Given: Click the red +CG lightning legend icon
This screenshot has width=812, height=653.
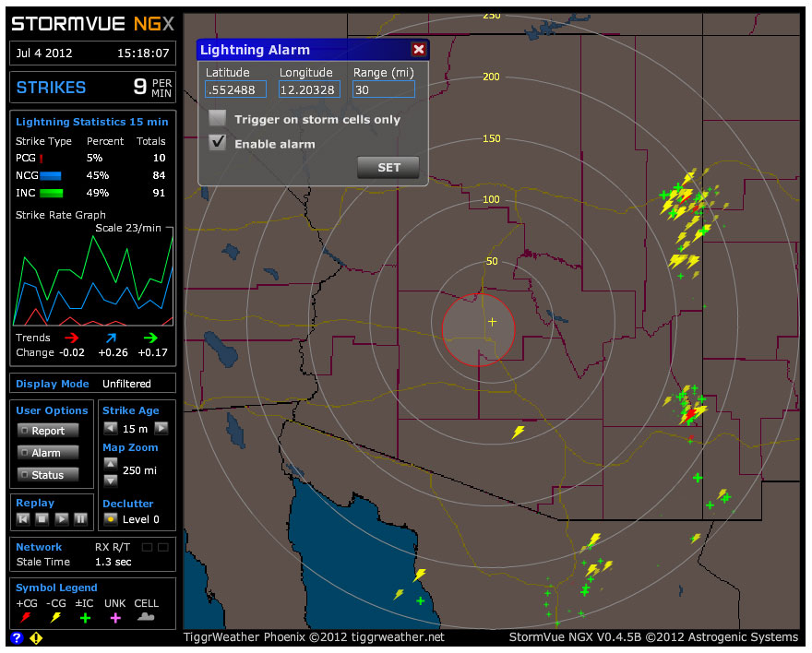Looking at the screenshot, I should coord(24,617).
